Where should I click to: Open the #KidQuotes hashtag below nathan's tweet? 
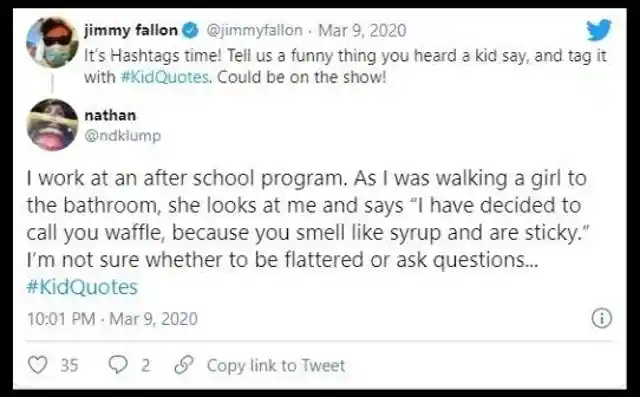[82, 287]
